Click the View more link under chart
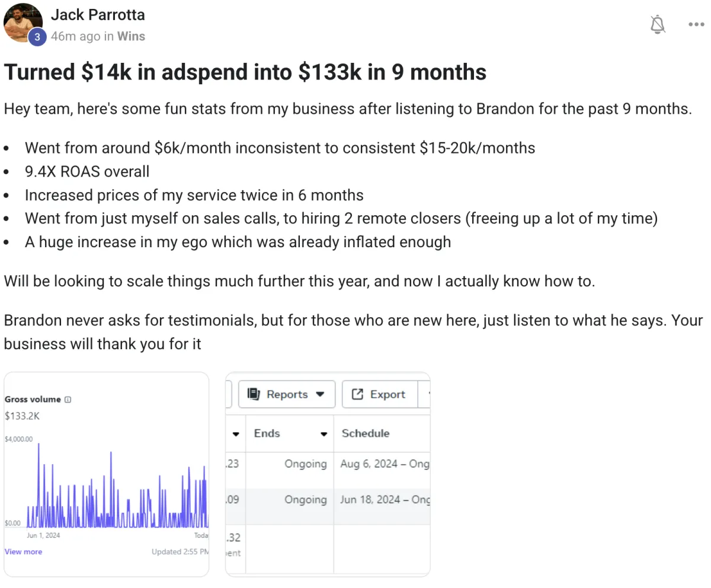The width and height of the screenshot is (711, 588). click(x=23, y=552)
